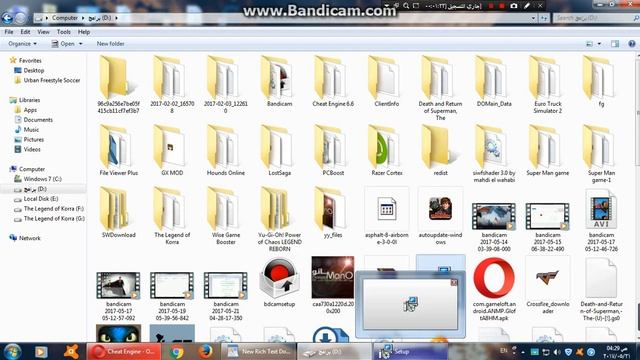Screen dimensions: 640x360
Task: Select the fg folder
Action: tap(601, 82)
